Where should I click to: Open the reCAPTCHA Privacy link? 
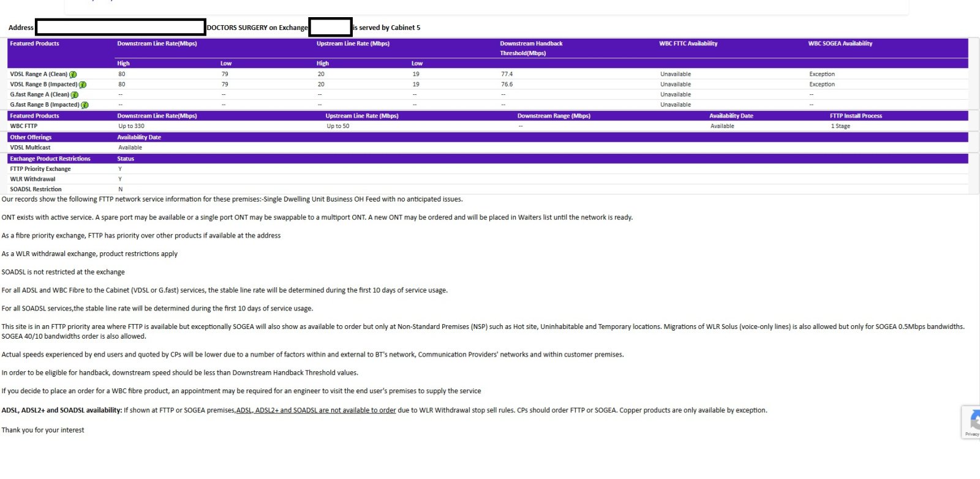971,434
